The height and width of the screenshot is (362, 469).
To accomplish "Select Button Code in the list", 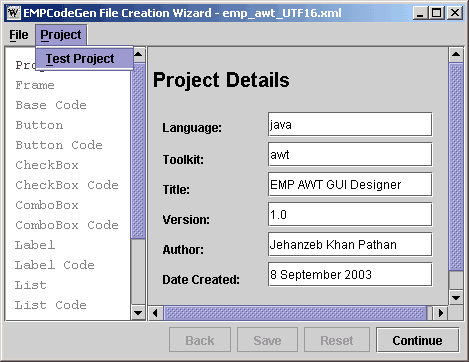I will pos(59,145).
